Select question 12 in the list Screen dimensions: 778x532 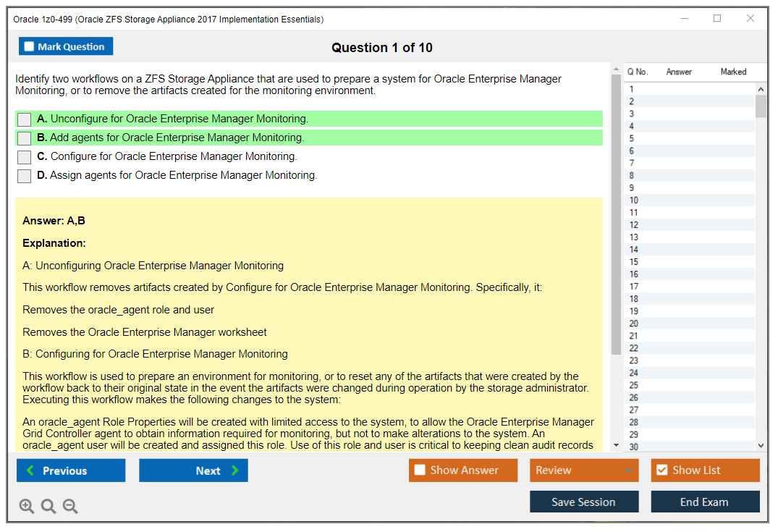689,225
